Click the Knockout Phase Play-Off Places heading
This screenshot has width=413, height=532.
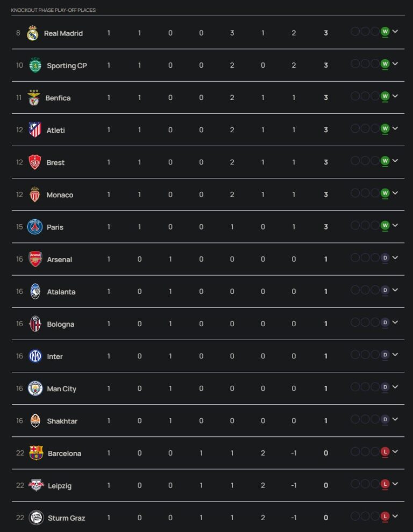[x=53, y=10]
